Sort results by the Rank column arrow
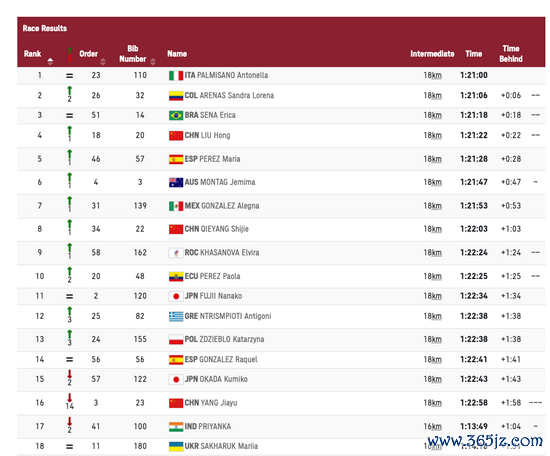The width and height of the screenshot is (550, 456). tap(50, 61)
